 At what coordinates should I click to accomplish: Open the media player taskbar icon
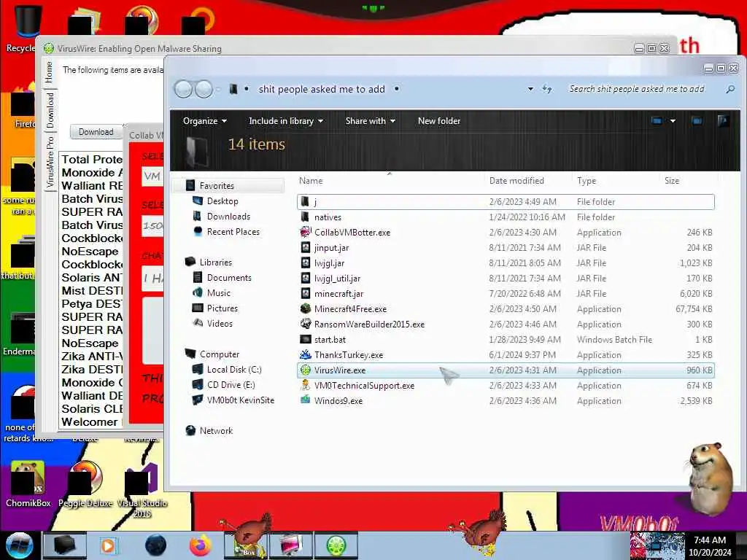point(108,545)
